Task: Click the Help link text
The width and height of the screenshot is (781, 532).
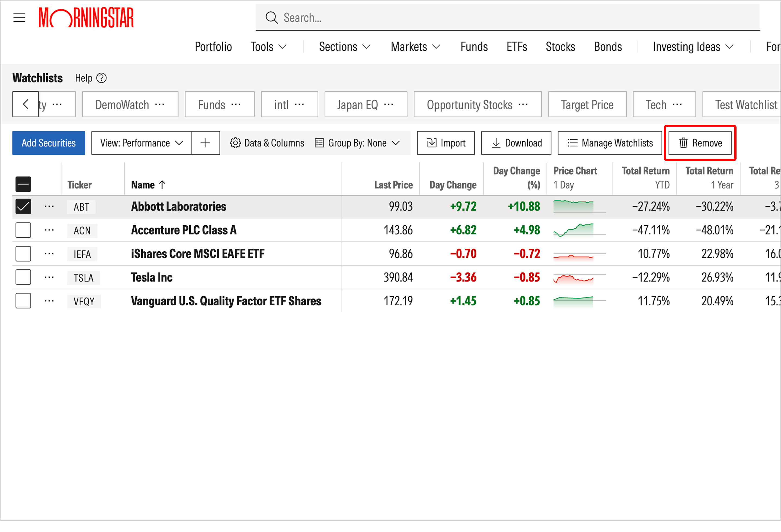Action: (83, 78)
